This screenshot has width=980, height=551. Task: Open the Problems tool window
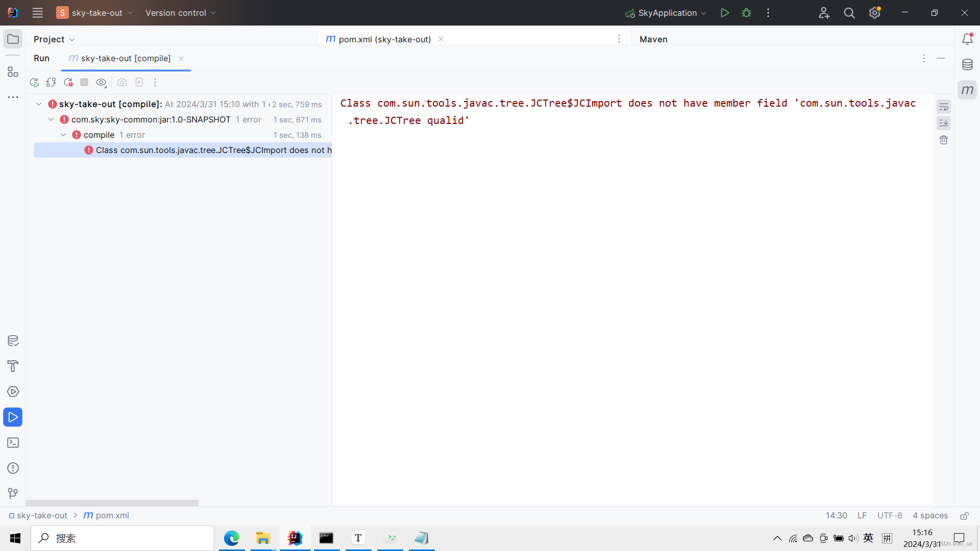point(13,468)
